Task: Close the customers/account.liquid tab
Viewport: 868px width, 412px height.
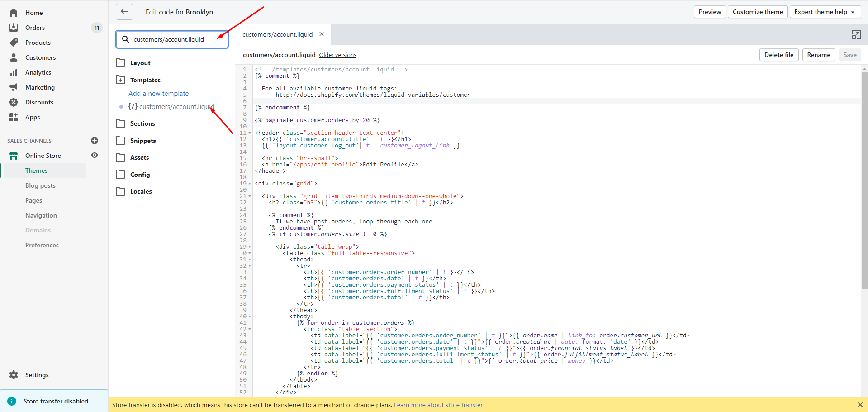Action: coord(322,34)
